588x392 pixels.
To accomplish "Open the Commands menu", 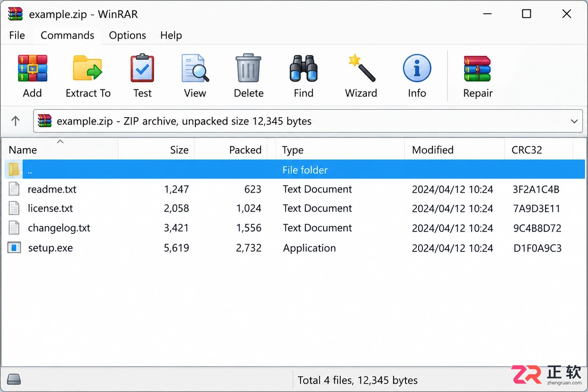I will (x=67, y=36).
